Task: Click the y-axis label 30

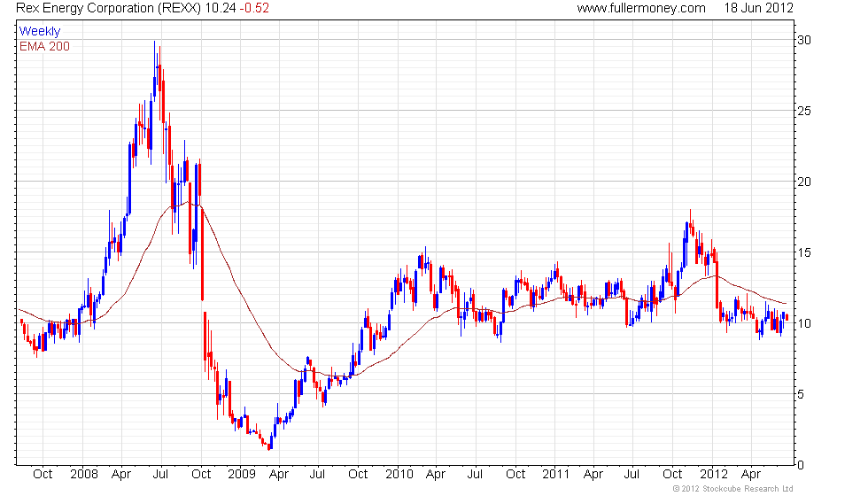Action: point(804,40)
